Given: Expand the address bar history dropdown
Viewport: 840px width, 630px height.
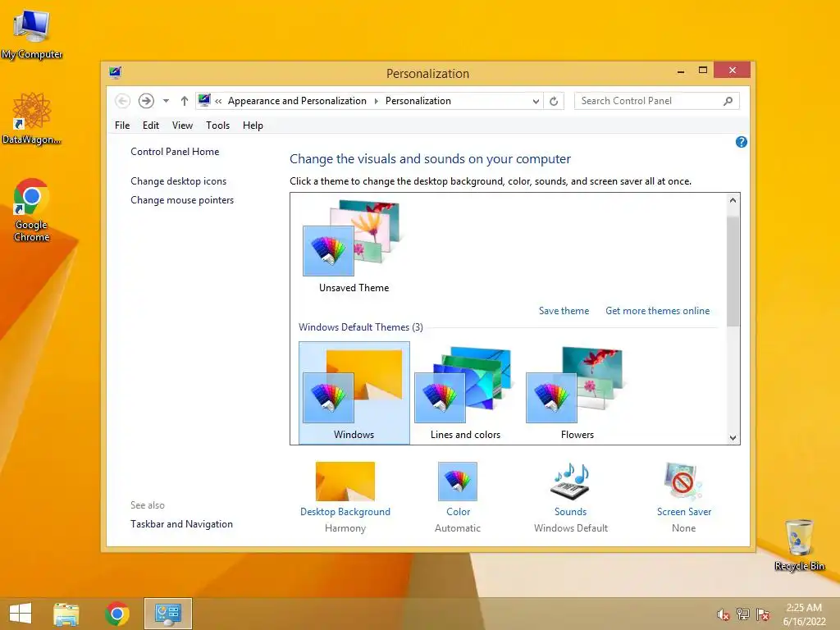Looking at the screenshot, I should (x=536, y=101).
